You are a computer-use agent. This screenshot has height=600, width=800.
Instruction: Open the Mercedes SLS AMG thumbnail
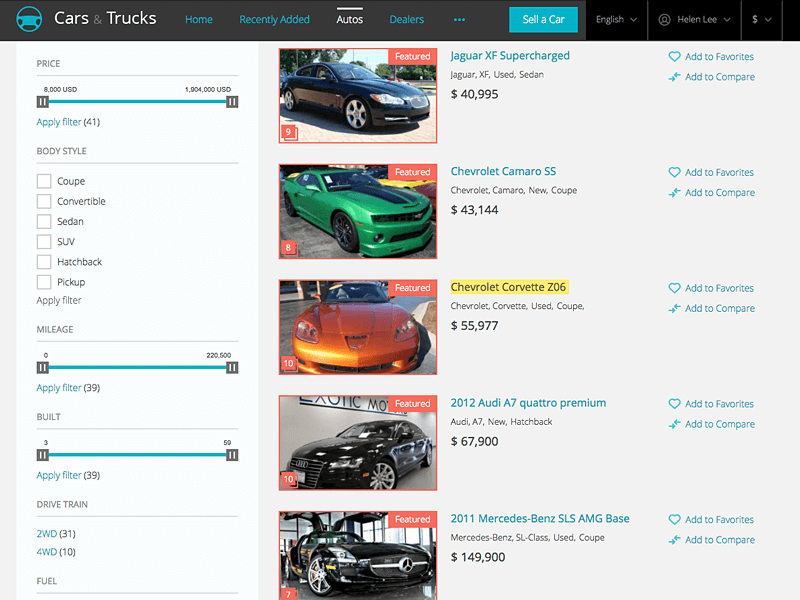tap(358, 556)
